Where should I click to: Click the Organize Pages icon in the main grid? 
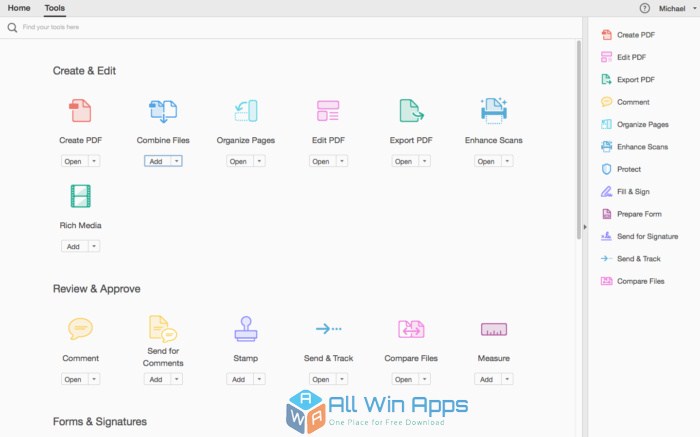pos(246,111)
